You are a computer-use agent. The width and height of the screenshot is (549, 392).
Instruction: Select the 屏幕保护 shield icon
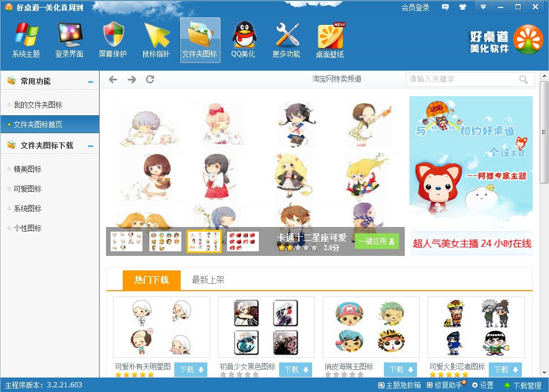pos(112,40)
